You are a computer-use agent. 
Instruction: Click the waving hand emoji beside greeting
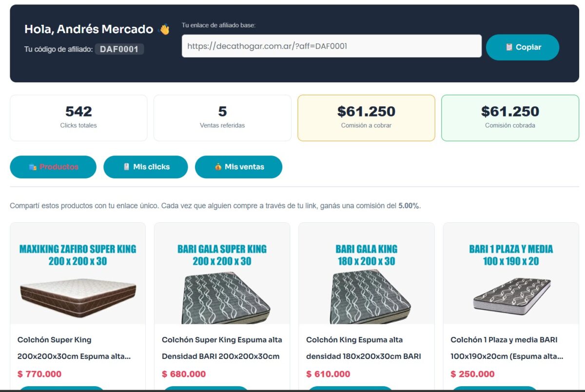tap(164, 29)
